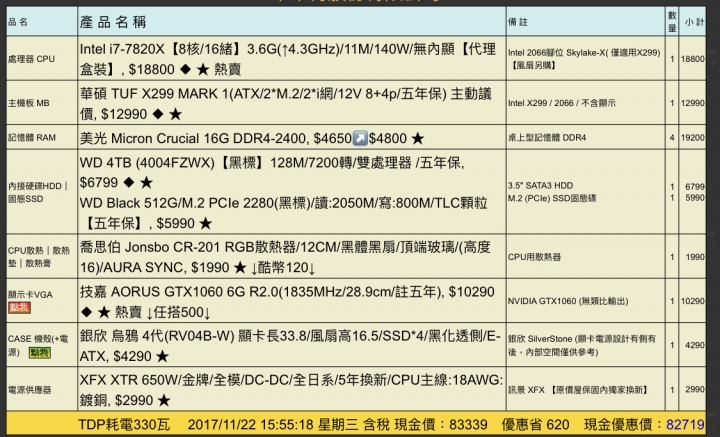Click the TDP耗電330瓦 footer text
The height and width of the screenshot is (437, 720).
pos(124,425)
